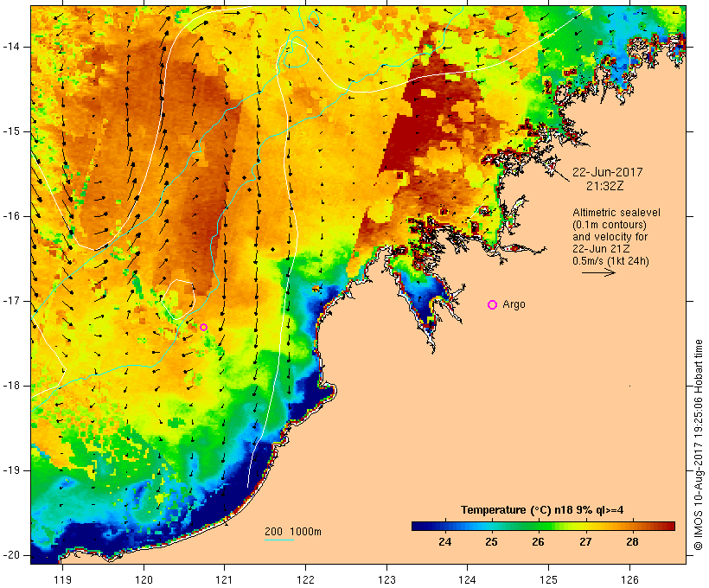Click the longitude label '119'
This screenshot has width=709, height=588.
pos(62,579)
